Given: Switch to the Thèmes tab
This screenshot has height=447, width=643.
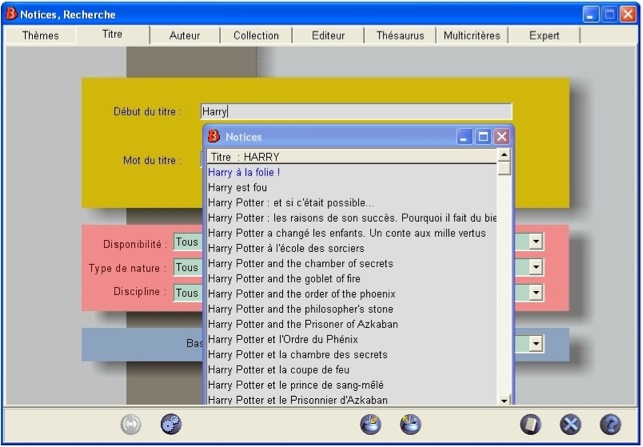Looking at the screenshot, I should coord(40,36).
